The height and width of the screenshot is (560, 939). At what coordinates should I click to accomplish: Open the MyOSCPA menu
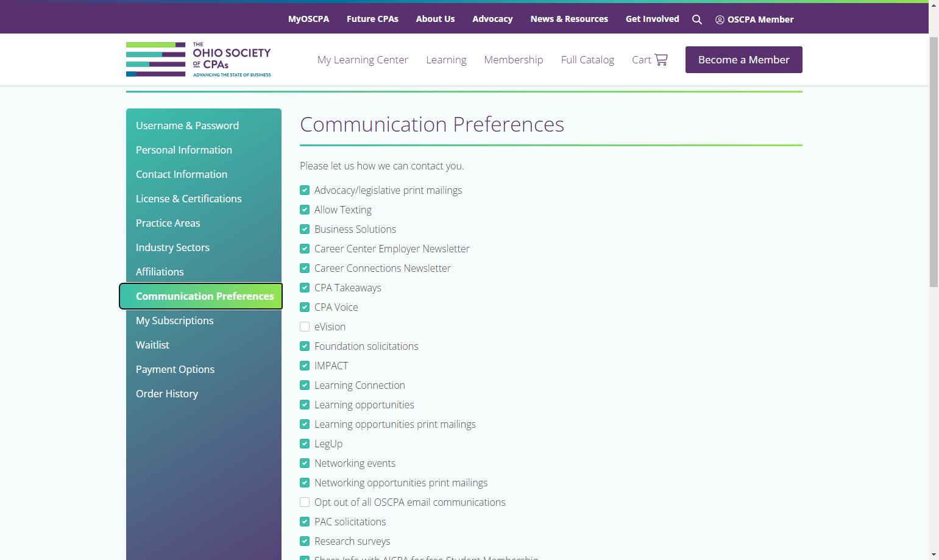(x=308, y=19)
